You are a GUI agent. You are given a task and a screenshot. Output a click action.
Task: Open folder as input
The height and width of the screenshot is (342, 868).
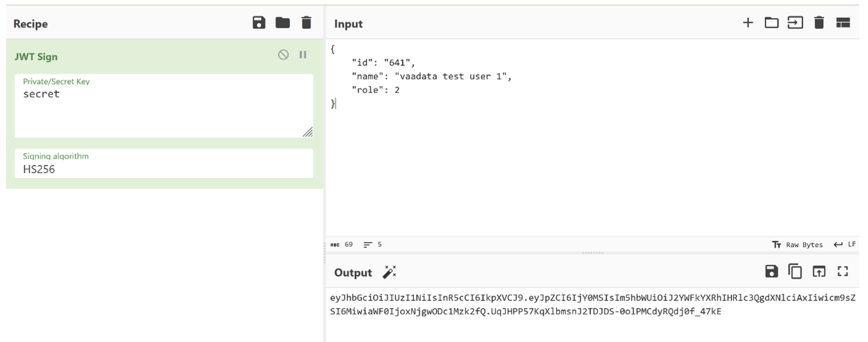[771, 23]
